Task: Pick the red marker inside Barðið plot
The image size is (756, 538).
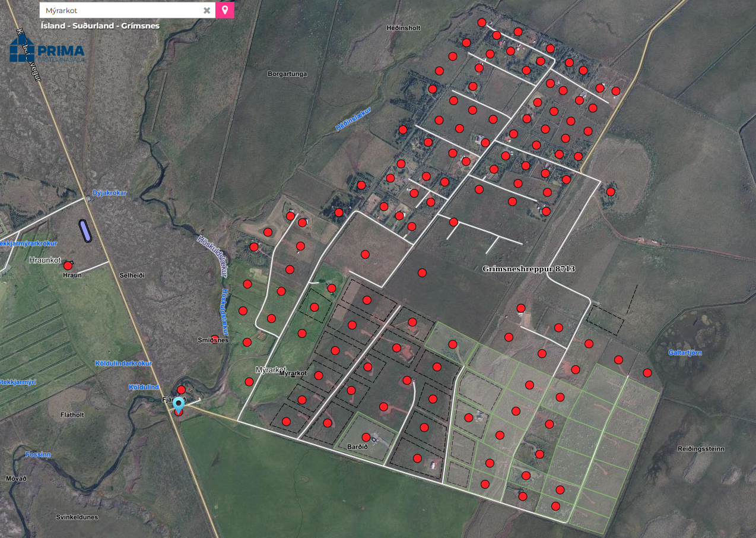Action: point(366,437)
